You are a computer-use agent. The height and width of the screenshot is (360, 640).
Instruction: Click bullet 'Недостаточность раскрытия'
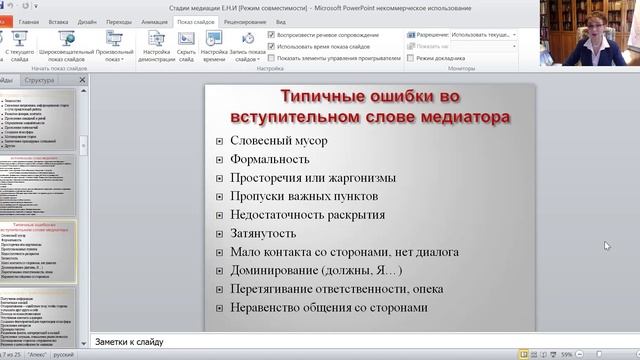point(308,215)
